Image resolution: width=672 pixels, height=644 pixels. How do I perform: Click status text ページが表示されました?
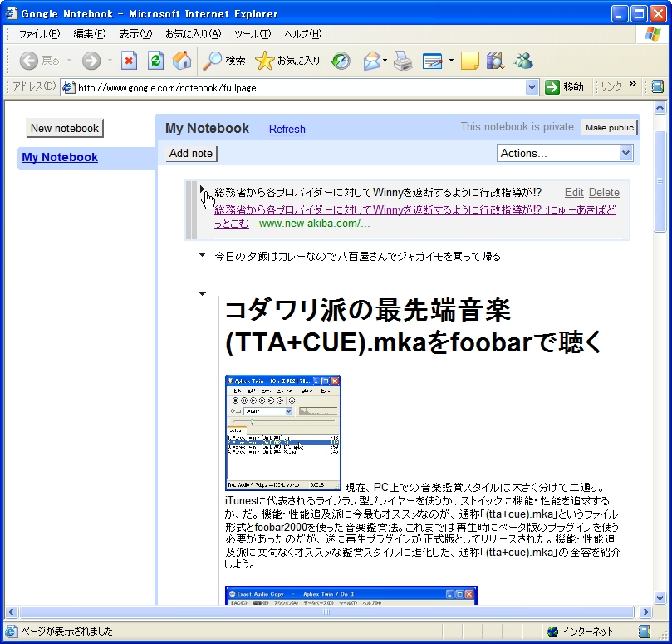point(66,632)
